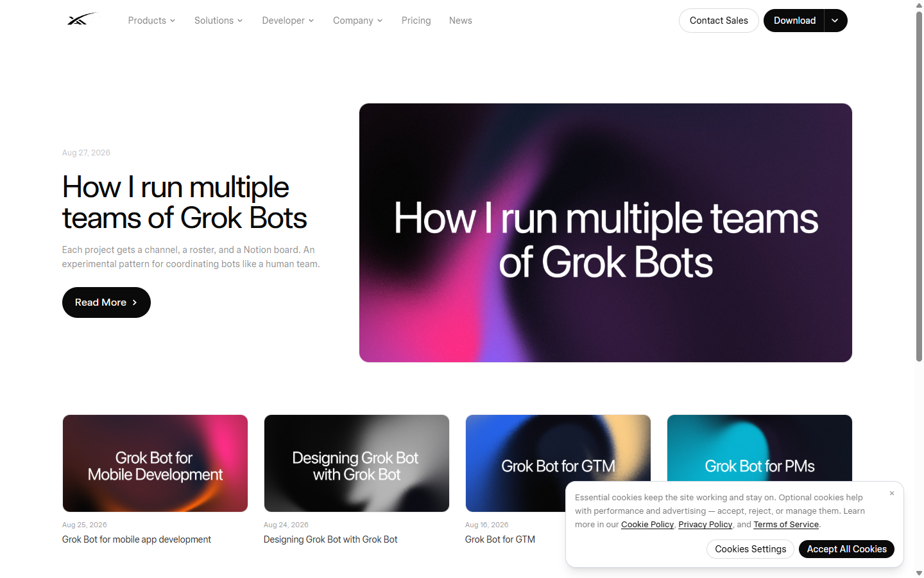Click Accept All Cookies
The width and height of the screenshot is (924, 578).
pos(847,549)
